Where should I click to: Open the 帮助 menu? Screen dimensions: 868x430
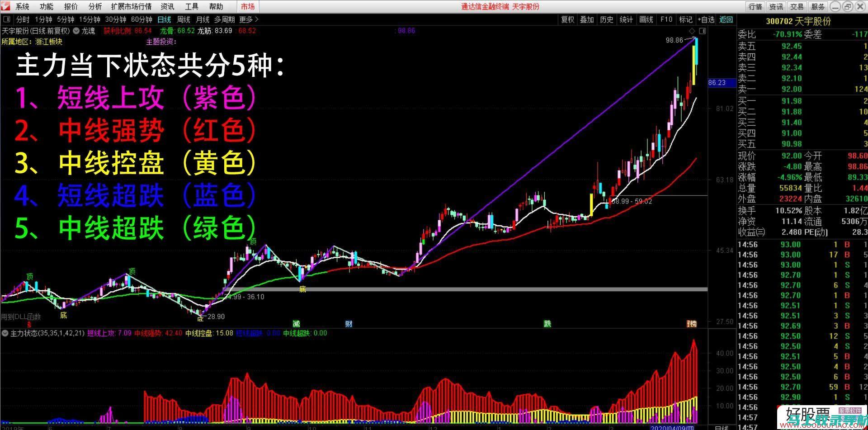click(216, 6)
